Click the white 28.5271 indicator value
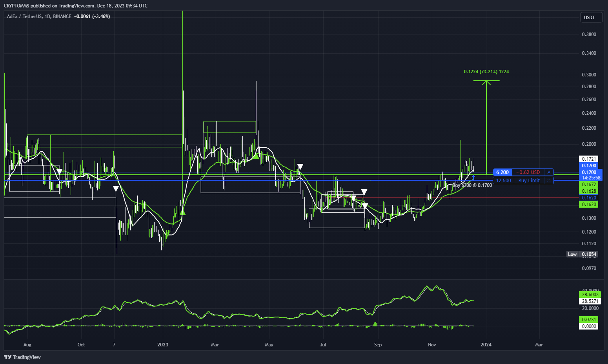The width and height of the screenshot is (608, 364). click(590, 301)
